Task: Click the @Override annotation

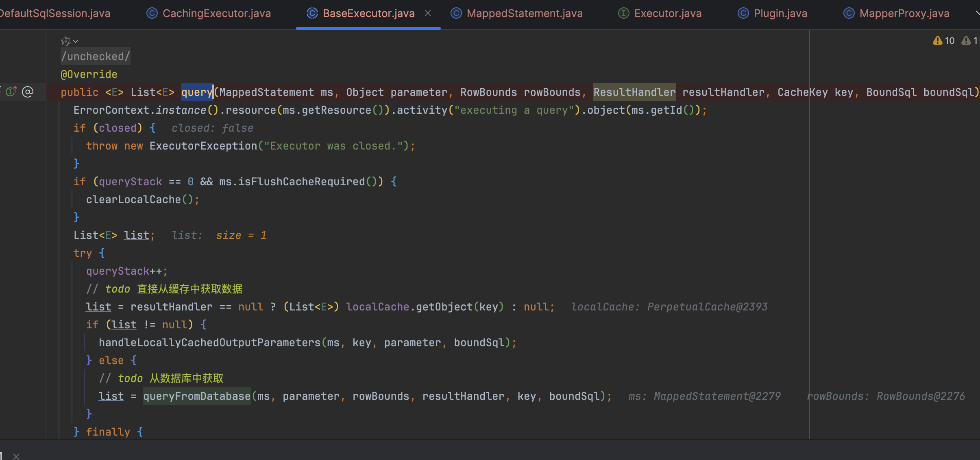Action: click(89, 74)
